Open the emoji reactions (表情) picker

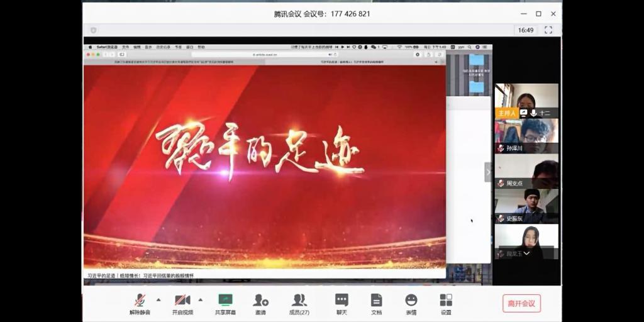pos(411,303)
